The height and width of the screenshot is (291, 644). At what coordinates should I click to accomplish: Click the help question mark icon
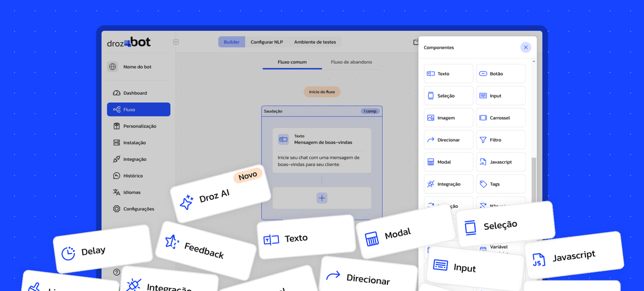(117, 272)
